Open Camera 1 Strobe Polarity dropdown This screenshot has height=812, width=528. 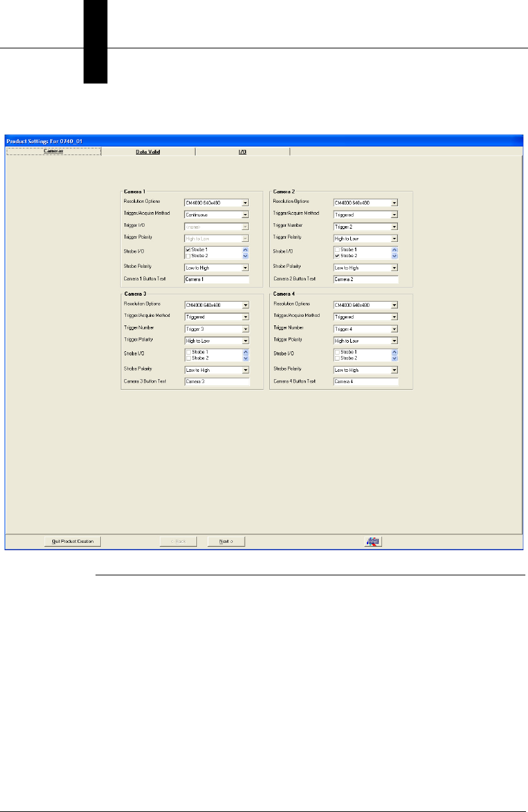[245, 268]
